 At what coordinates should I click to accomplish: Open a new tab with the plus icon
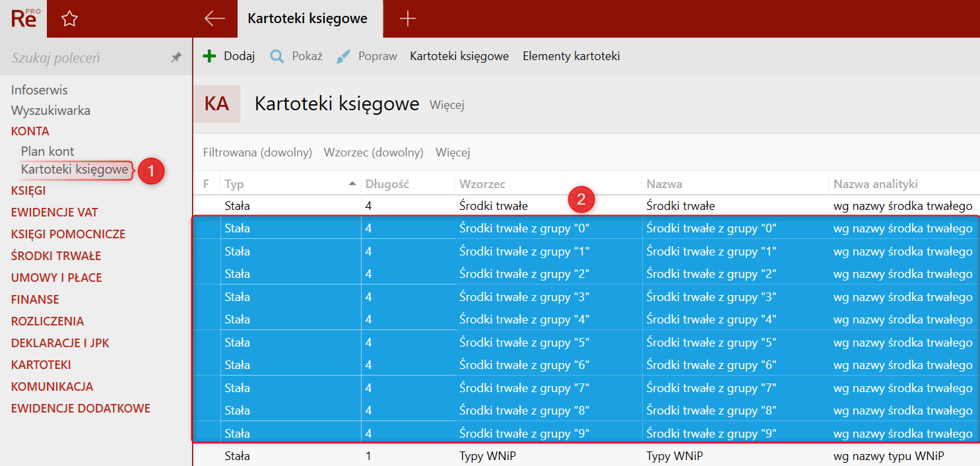pos(408,18)
